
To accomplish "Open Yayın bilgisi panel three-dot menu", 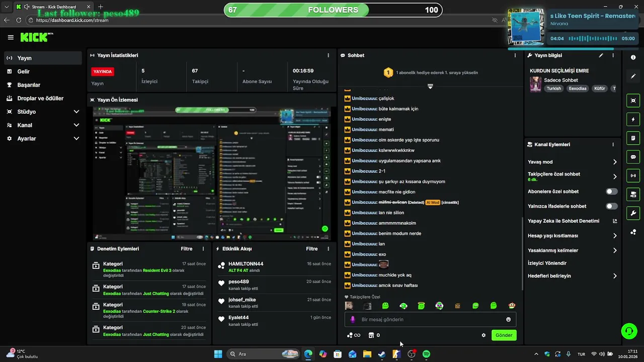I will [613, 55].
